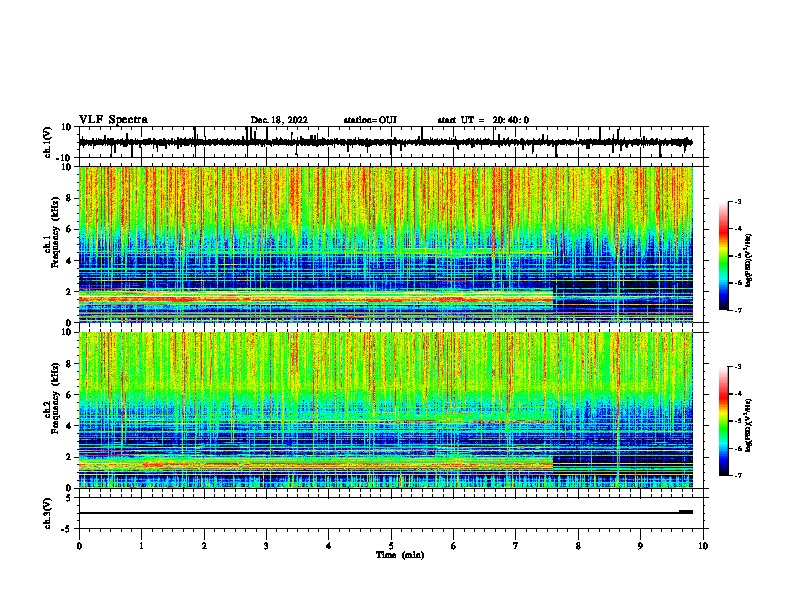Click the ch.1(V) waveform trace panel
Screen dimensions: 792x612
coord(393,142)
